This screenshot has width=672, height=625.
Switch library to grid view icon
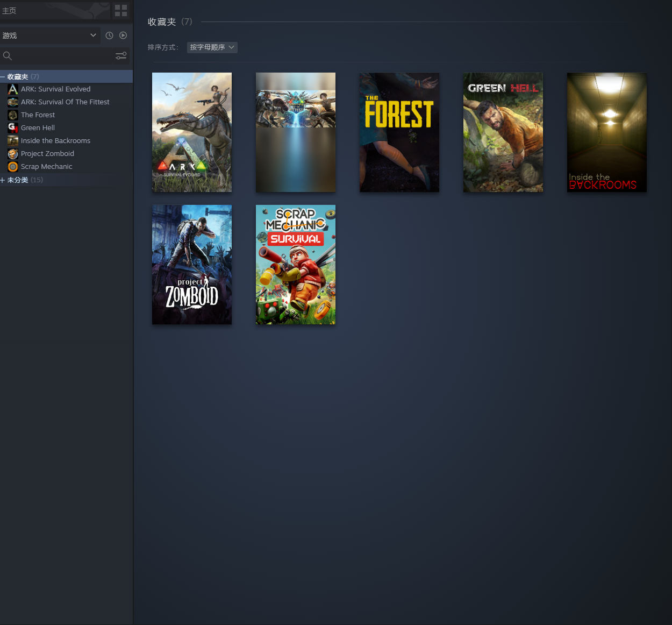click(121, 11)
